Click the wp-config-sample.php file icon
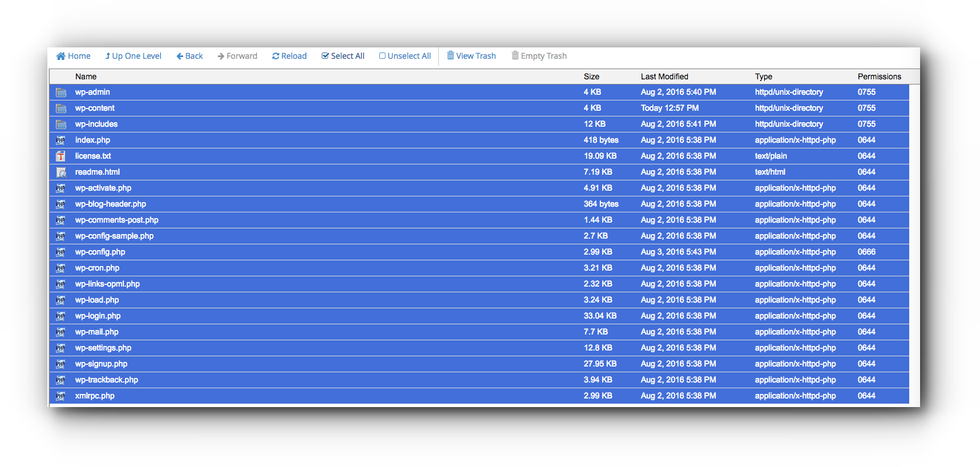Screen dimensions: 980x467 (x=61, y=236)
